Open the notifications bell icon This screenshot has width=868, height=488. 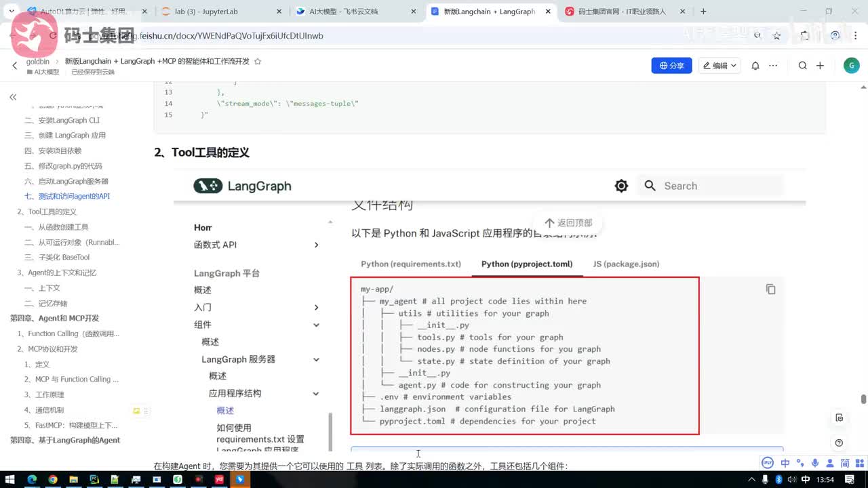click(755, 66)
